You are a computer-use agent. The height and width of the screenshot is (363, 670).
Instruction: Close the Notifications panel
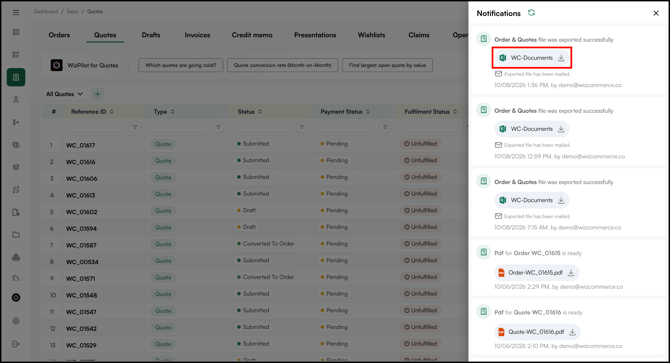[x=656, y=13]
